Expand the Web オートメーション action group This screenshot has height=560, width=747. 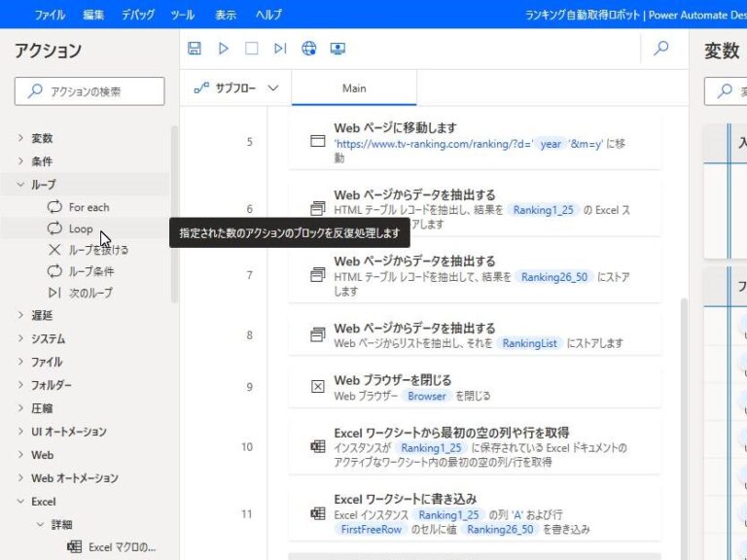(20, 477)
